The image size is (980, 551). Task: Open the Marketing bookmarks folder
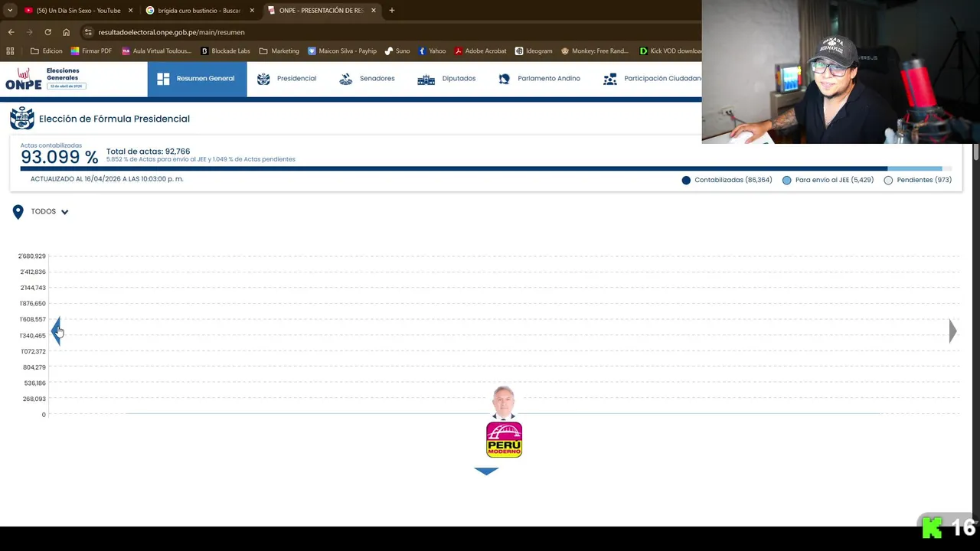pyautogui.click(x=279, y=51)
